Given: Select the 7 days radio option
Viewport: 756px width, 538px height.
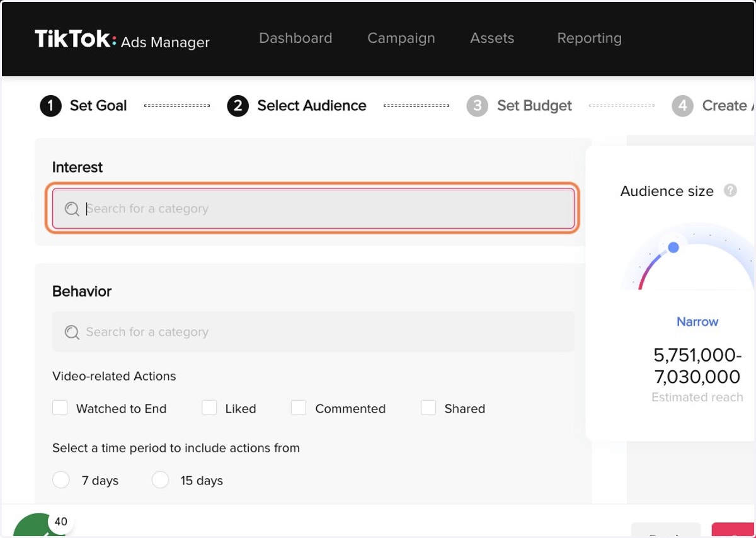Looking at the screenshot, I should coord(61,480).
